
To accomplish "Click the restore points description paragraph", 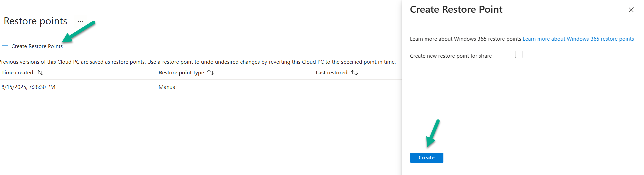I will click(x=197, y=62).
